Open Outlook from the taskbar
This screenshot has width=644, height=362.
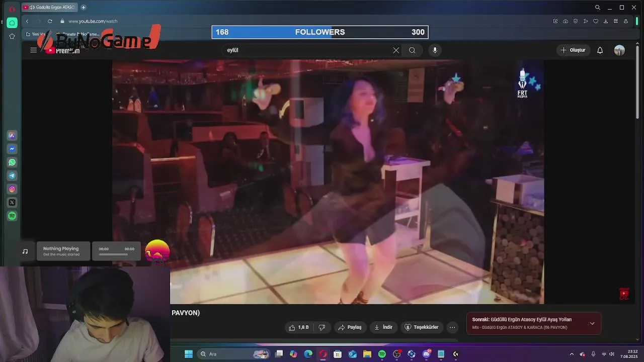(x=353, y=354)
